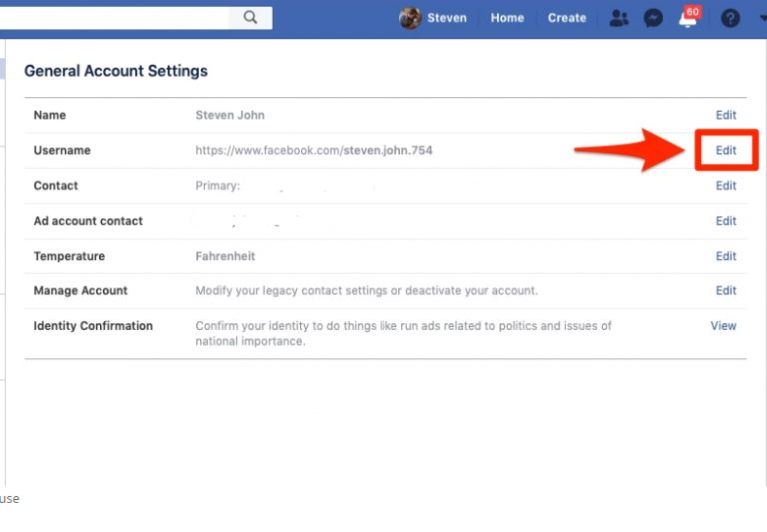Screen dimensions: 767x532
Task: Open the Home tab
Action: click(507, 18)
